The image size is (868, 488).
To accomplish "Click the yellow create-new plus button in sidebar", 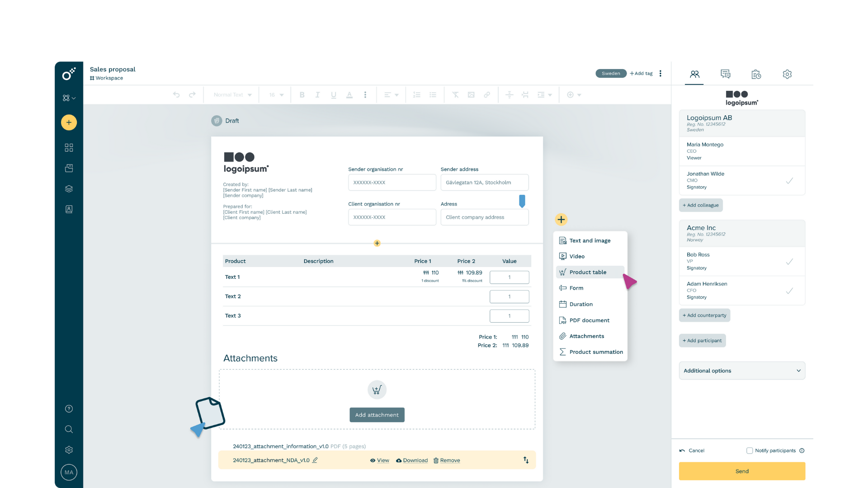I will pyautogui.click(x=69, y=122).
